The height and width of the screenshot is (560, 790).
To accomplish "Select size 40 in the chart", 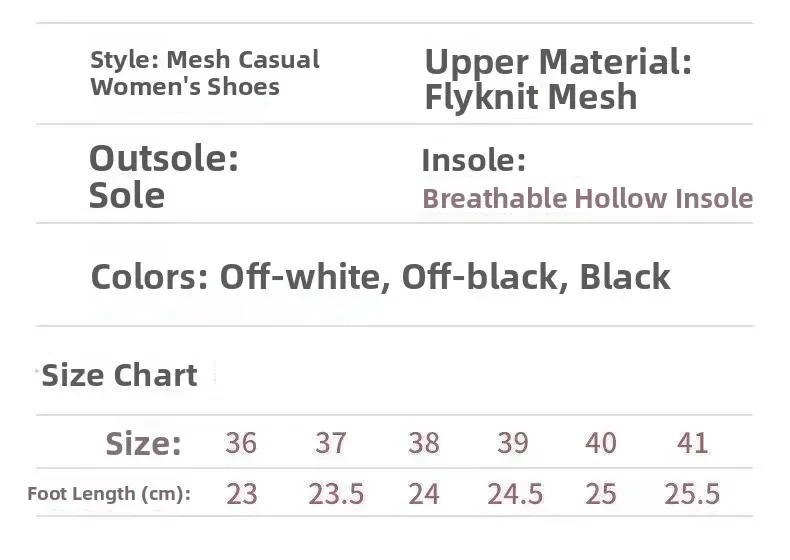I will click(x=601, y=443).
